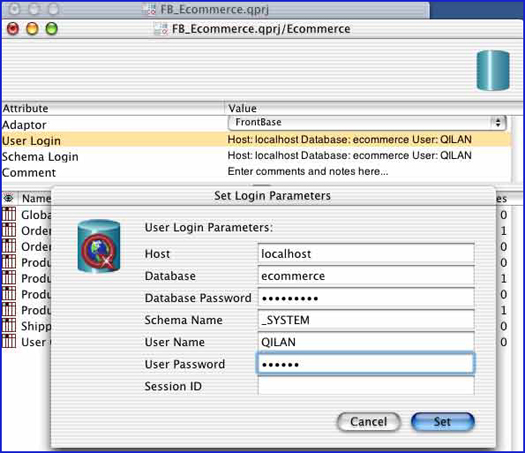Select the Shipp table row icon

point(9,325)
